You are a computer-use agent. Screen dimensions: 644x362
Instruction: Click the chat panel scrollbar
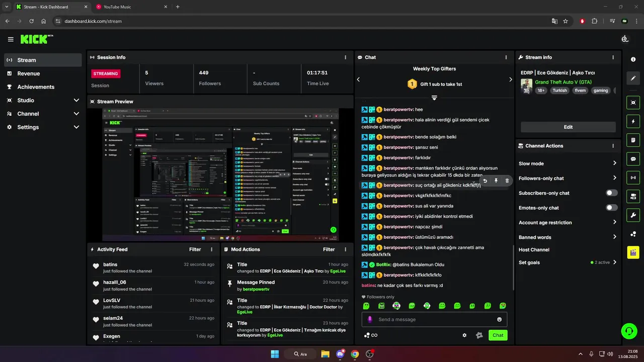pyautogui.click(x=513, y=268)
